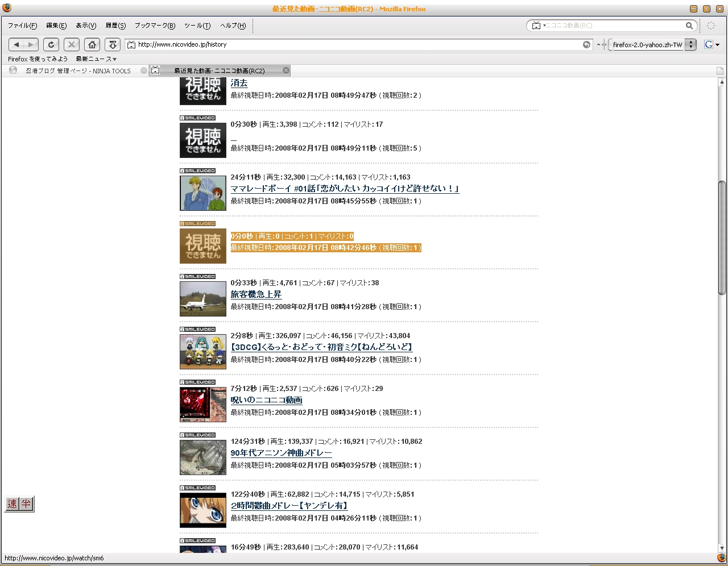Click the search magnifier icon
The image size is (728, 566).
[x=689, y=26]
